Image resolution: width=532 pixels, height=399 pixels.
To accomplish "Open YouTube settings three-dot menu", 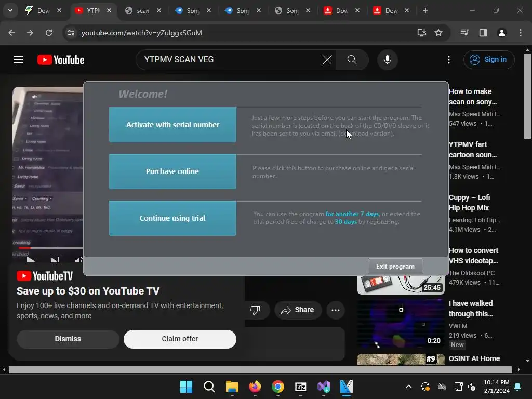I will click(448, 60).
